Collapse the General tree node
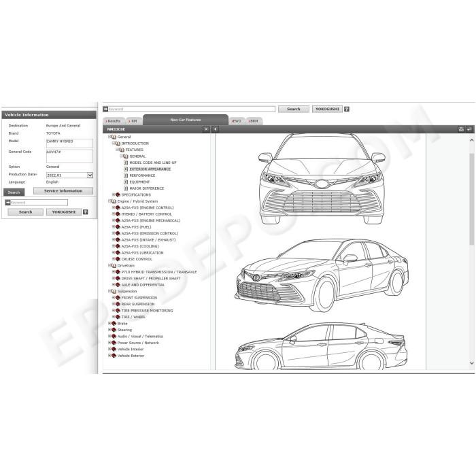The height and width of the screenshot is (476, 476). pos(109,137)
